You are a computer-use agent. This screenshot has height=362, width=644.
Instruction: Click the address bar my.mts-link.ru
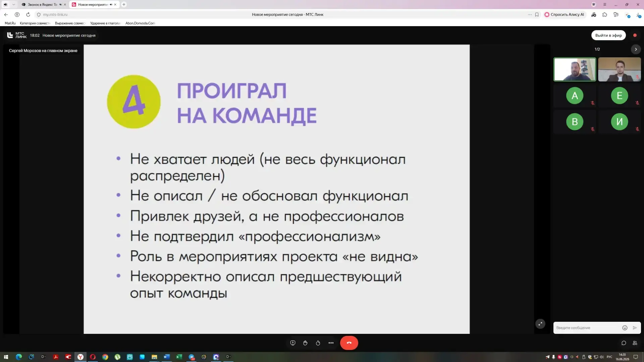[55, 14]
